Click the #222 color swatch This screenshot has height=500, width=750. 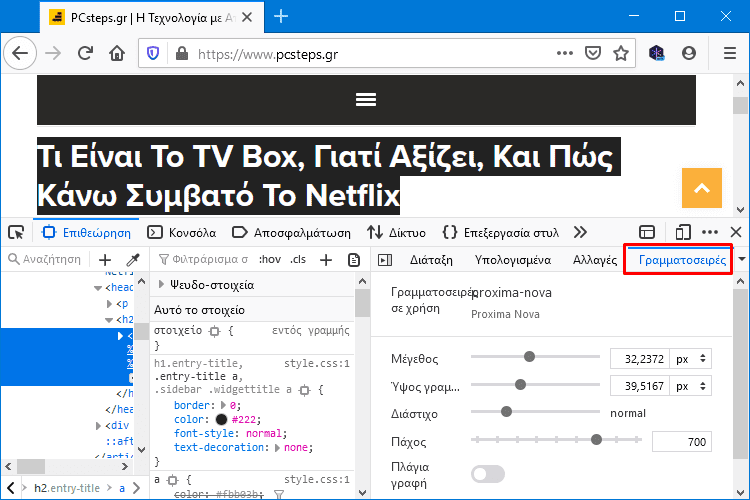click(x=221, y=420)
